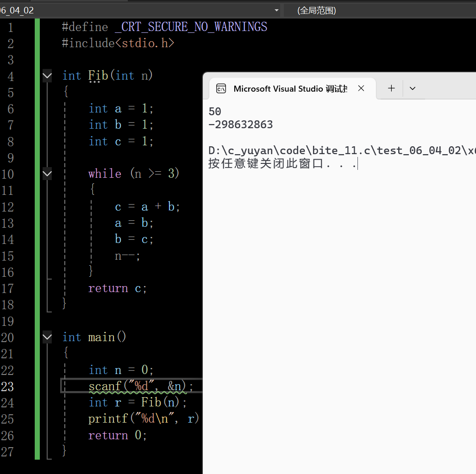Click the 按任意键关闭此窗口 message
The image size is (476, 474).
[x=282, y=163]
